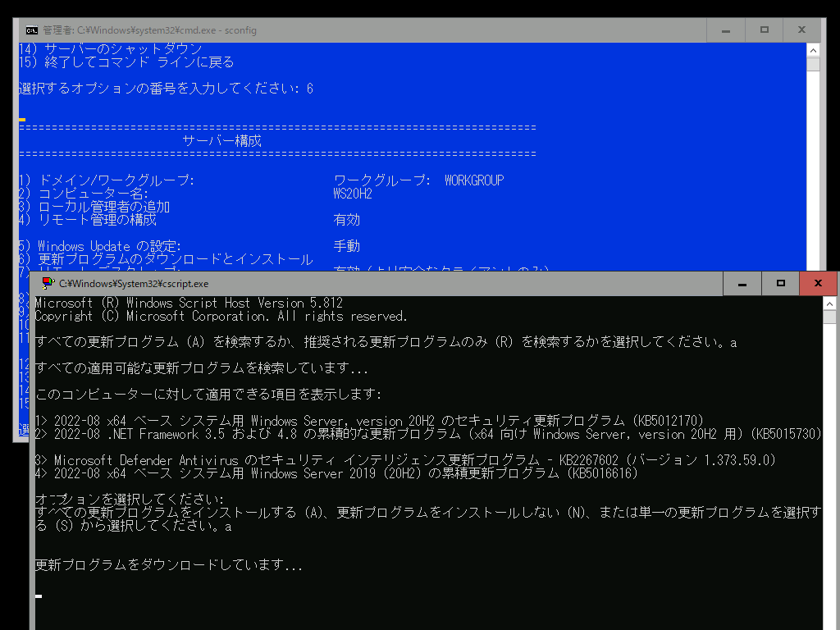
Task: Click the サーバー構成 header in sconfig
Action: (x=221, y=141)
